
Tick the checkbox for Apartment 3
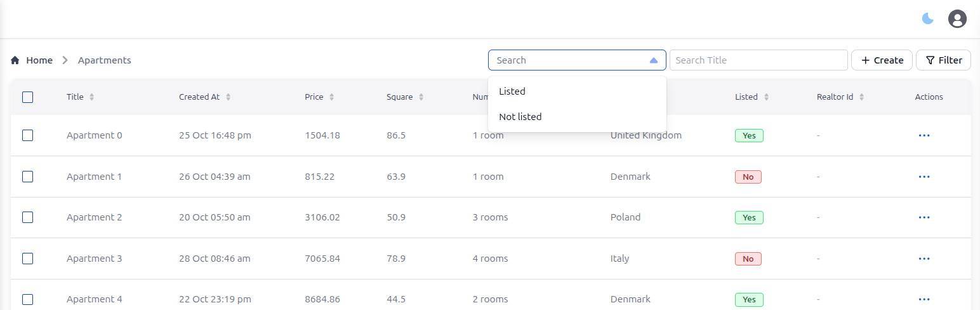click(28, 259)
